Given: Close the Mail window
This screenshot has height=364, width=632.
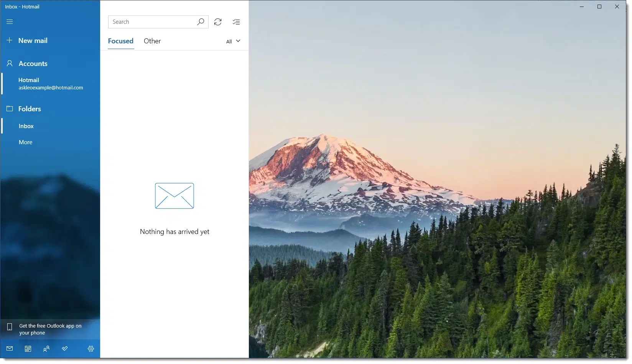Looking at the screenshot, I should [617, 7].
